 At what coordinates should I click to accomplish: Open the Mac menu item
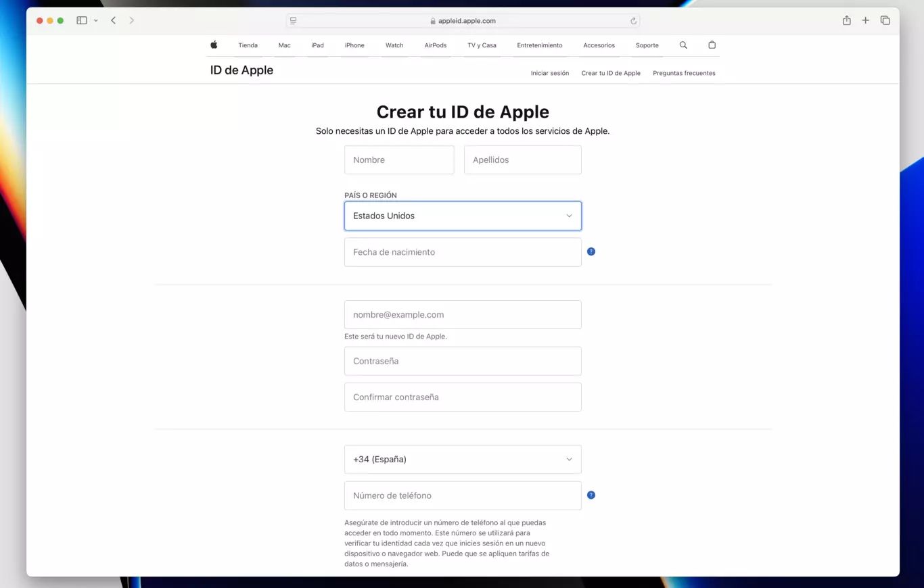(284, 45)
